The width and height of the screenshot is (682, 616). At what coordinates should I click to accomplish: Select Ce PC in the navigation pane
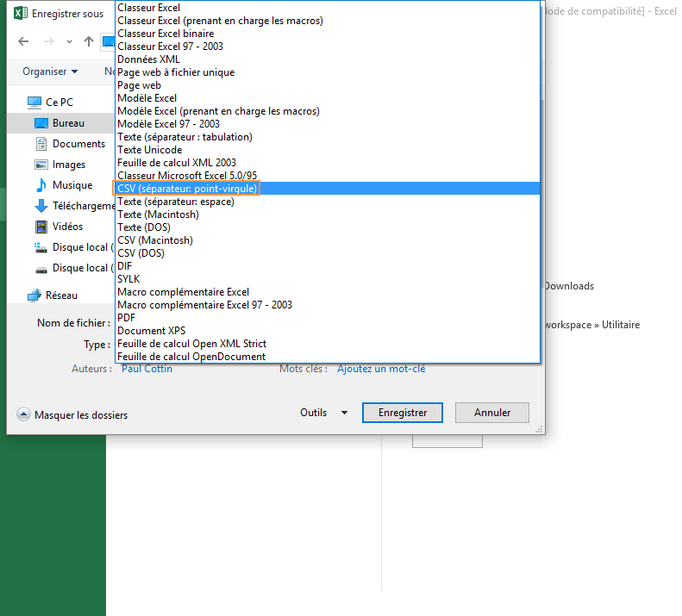(x=59, y=103)
